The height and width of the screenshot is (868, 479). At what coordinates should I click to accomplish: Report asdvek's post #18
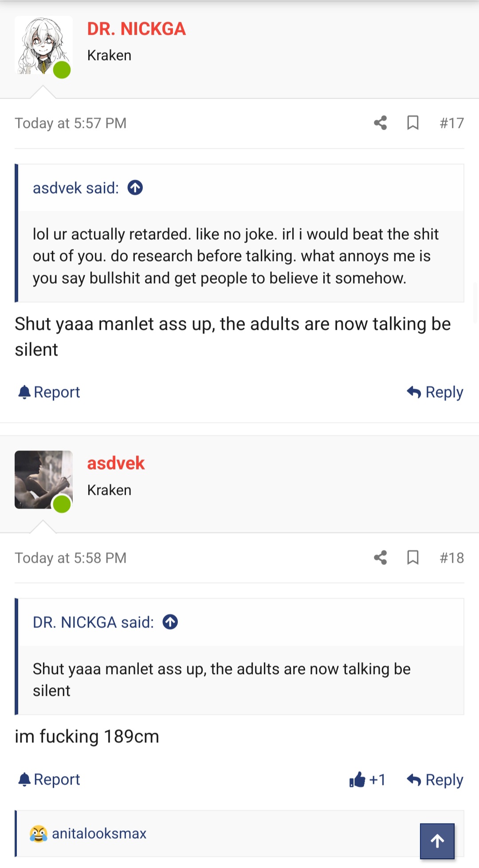pos(49,780)
